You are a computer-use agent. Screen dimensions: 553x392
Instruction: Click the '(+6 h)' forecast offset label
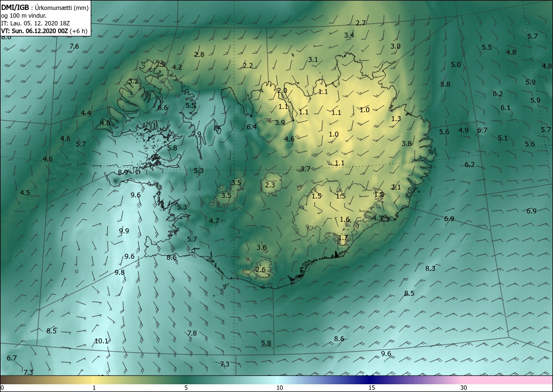pos(79,31)
